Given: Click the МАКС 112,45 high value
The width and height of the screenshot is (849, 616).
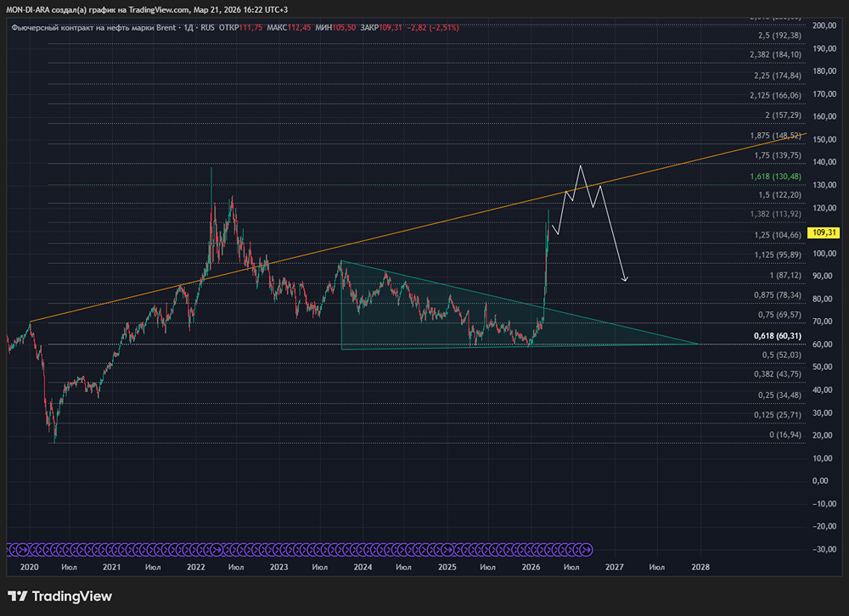Looking at the screenshot, I should click(290, 28).
